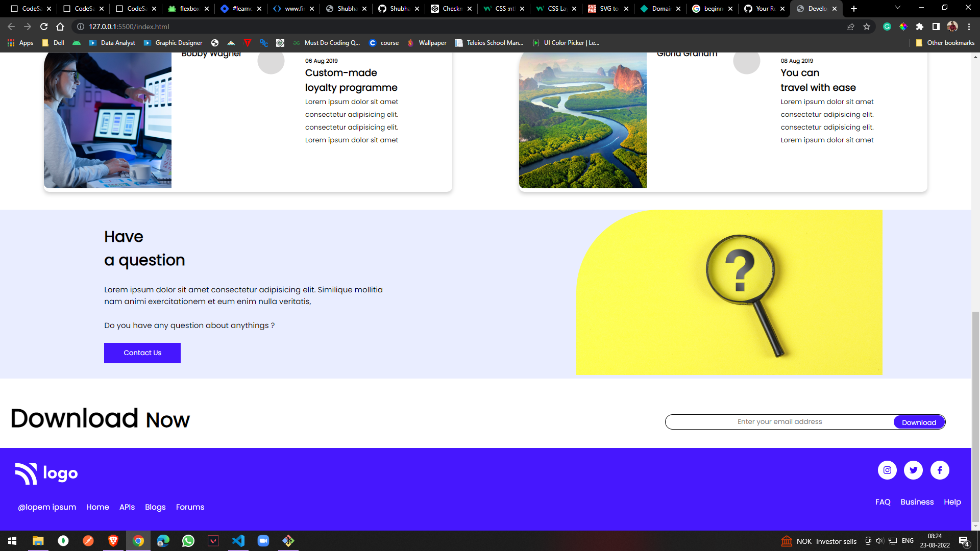The height and width of the screenshot is (551, 980).
Task: Click the Contact Us button
Action: [142, 353]
